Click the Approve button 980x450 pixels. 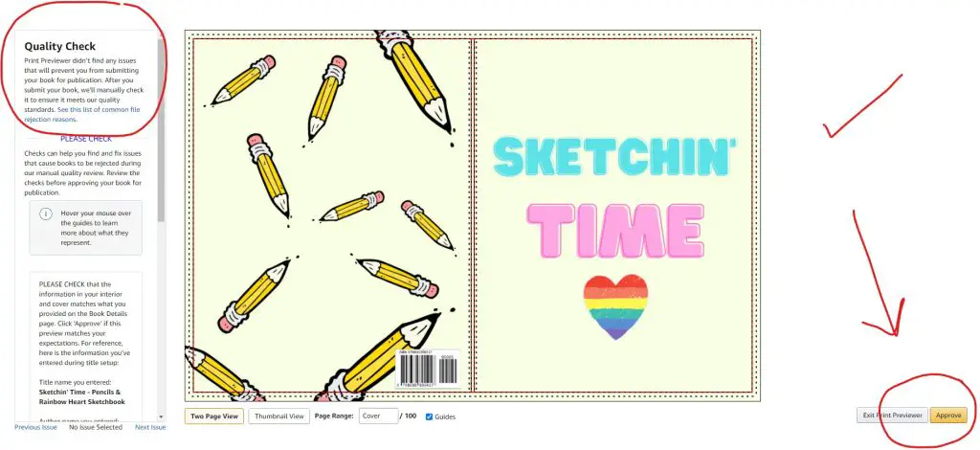coord(948,416)
